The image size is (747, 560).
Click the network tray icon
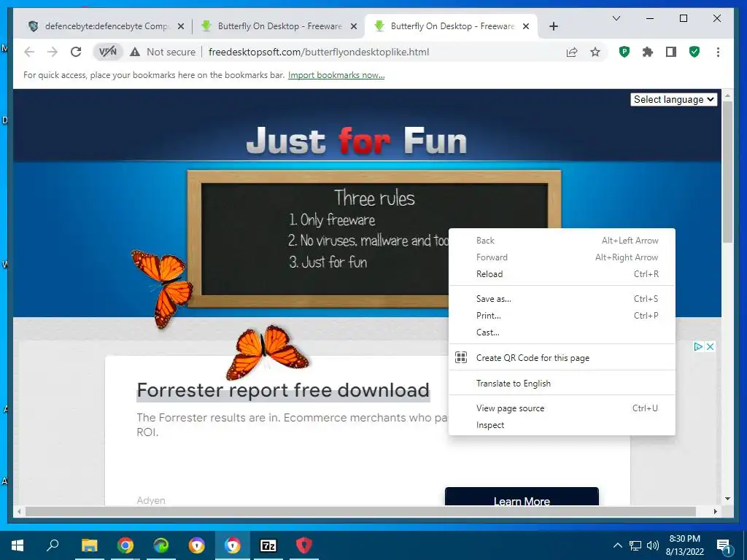click(x=635, y=545)
